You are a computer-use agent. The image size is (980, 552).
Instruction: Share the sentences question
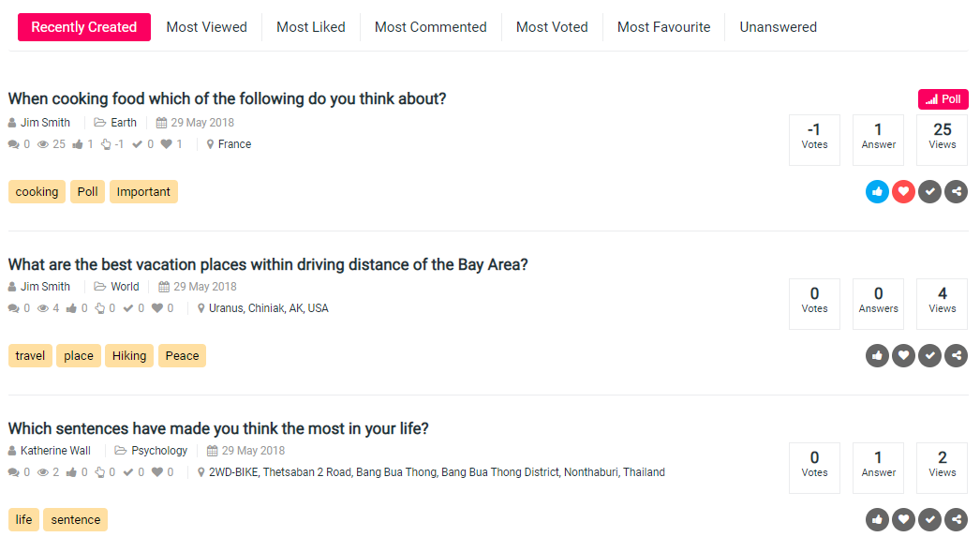(956, 520)
